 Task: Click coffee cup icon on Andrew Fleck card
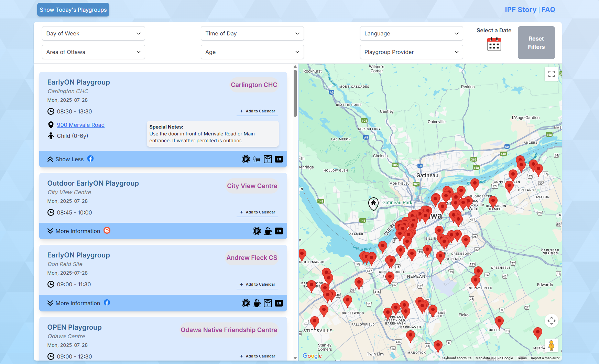[x=257, y=303]
